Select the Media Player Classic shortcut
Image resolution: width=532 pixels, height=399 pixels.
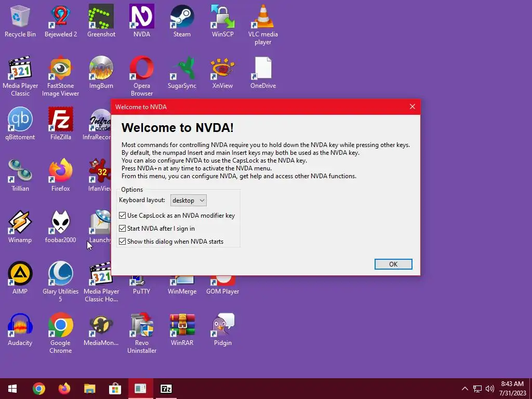(x=20, y=76)
